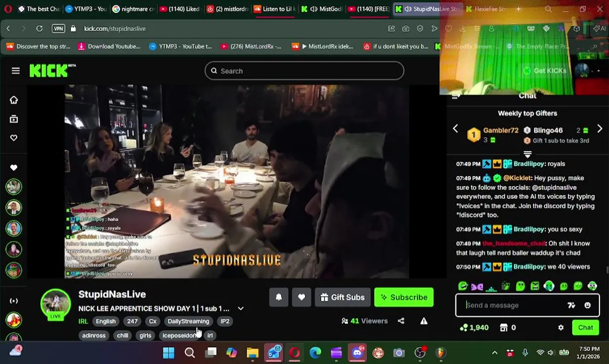Show previous top gifters with left arrow

(x=455, y=129)
